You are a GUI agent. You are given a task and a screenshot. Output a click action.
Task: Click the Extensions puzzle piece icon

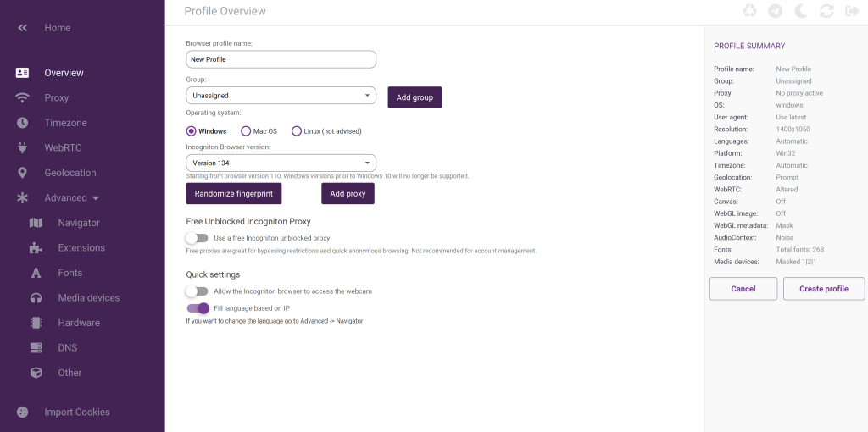coord(36,248)
